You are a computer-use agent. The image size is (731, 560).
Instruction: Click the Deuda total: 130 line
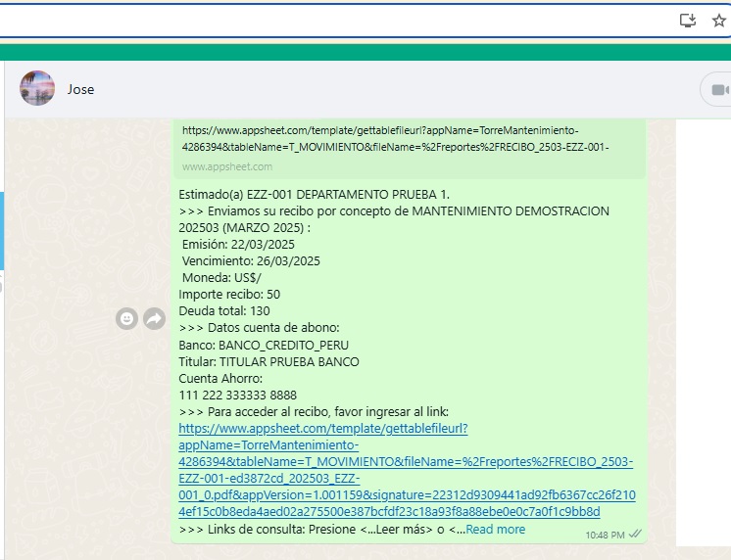tap(224, 311)
